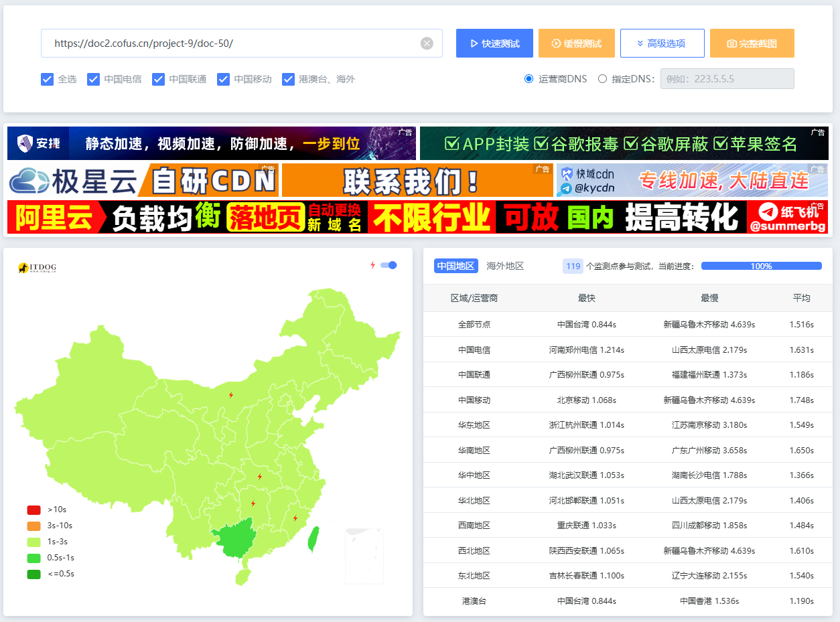Click the red >10s legend swatch

(x=34, y=510)
